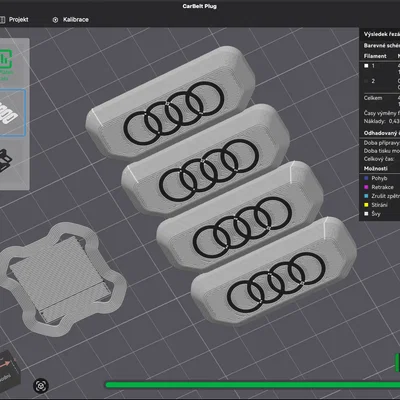Click the Projekt tab icon
Image resolution: width=400 pixels, height=400 pixels.
pos(2,20)
